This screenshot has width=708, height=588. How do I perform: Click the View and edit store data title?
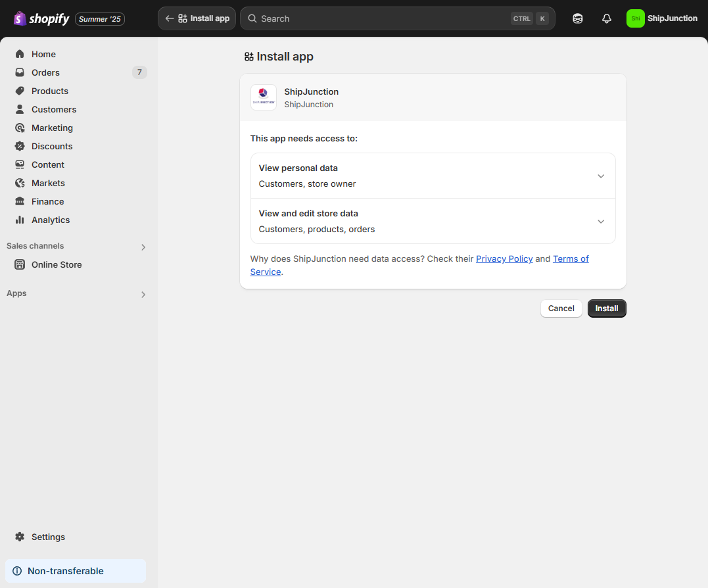click(x=308, y=214)
